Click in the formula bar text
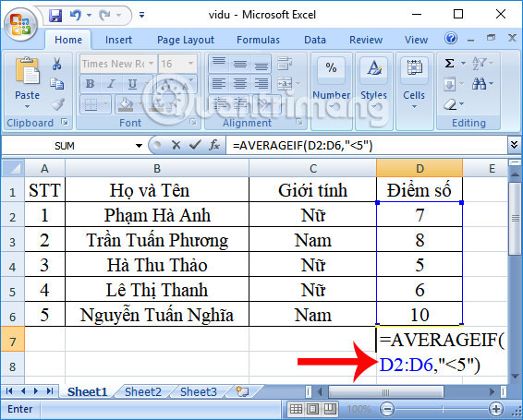The height and width of the screenshot is (420, 523). click(x=302, y=146)
